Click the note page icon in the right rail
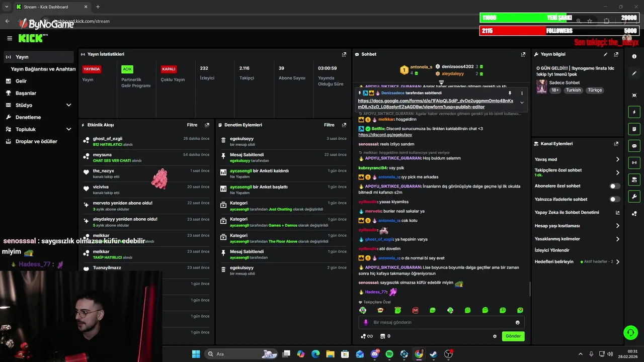Viewport: 644px width, 362px height. click(x=634, y=129)
